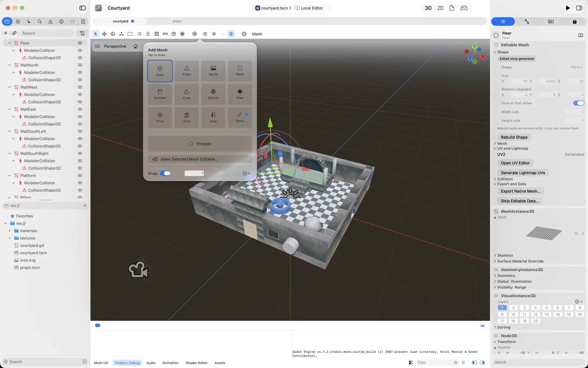Select the Cube mesh primitive
This screenshot has height=368, width=588.
pyautogui.click(x=160, y=71)
